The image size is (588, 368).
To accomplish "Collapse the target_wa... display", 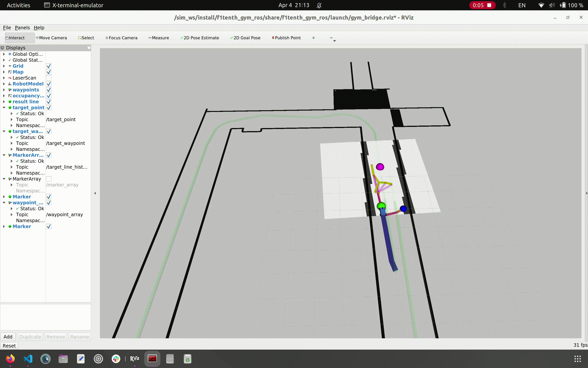I will pyautogui.click(x=4, y=131).
